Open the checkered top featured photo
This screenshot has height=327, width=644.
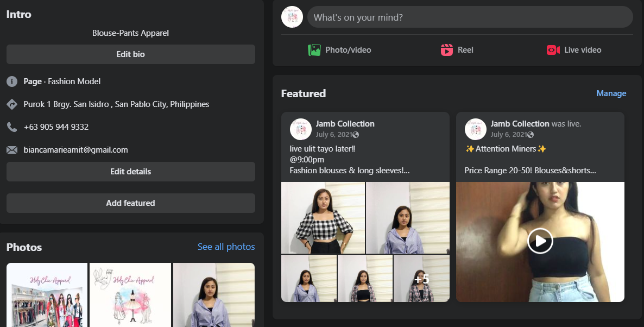click(323, 218)
